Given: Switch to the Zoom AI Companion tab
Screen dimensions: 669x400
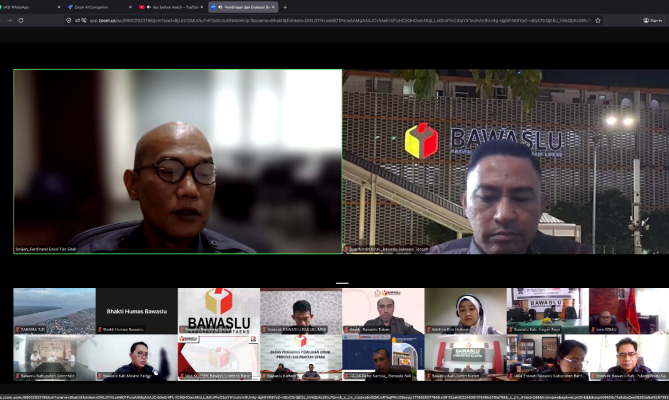Looking at the screenshot, I should pyautogui.click(x=90, y=7).
